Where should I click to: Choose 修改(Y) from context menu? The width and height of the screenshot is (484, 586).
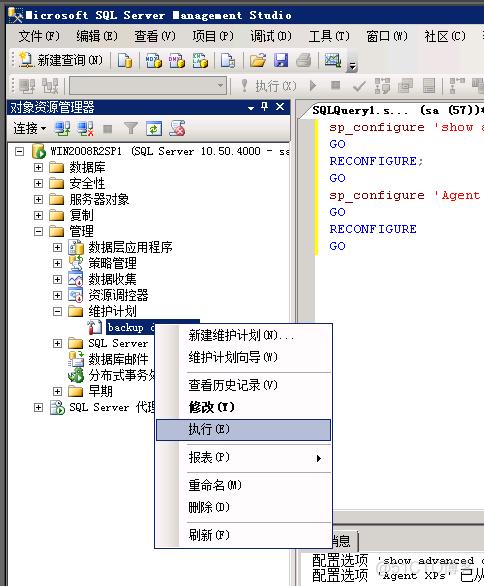[243, 407]
